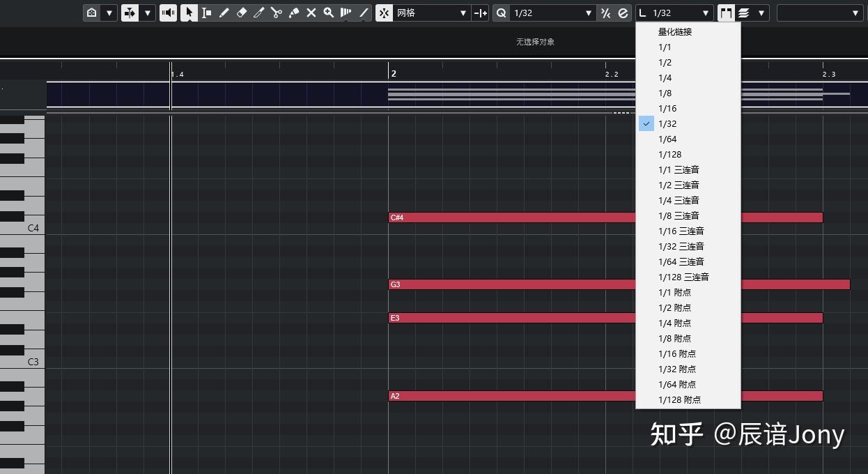Toggle snap on or off
This screenshot has height=474, width=868.
click(384, 13)
